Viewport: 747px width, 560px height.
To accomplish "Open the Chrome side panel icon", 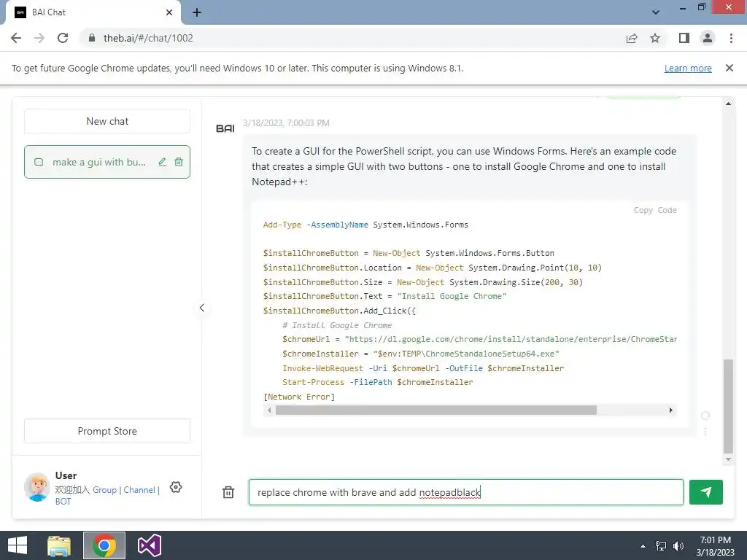I will pos(684,38).
